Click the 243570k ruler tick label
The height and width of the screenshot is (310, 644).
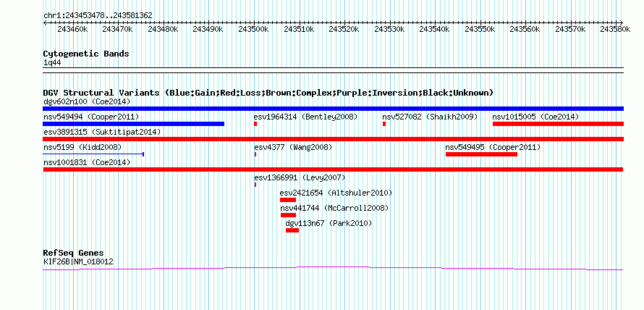pyautogui.click(x=570, y=29)
